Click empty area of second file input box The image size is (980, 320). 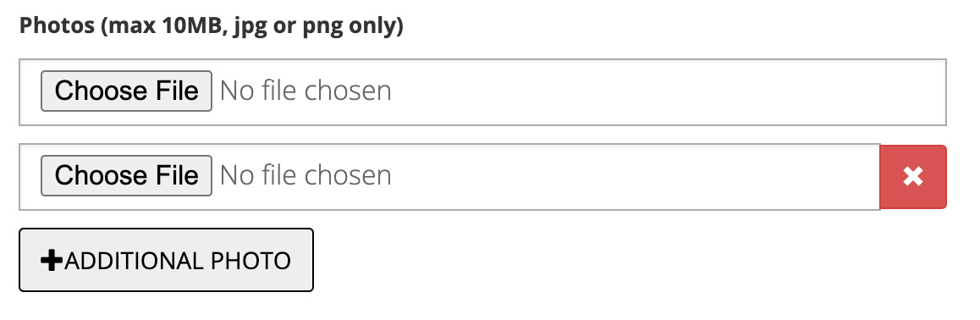[x=635, y=177]
